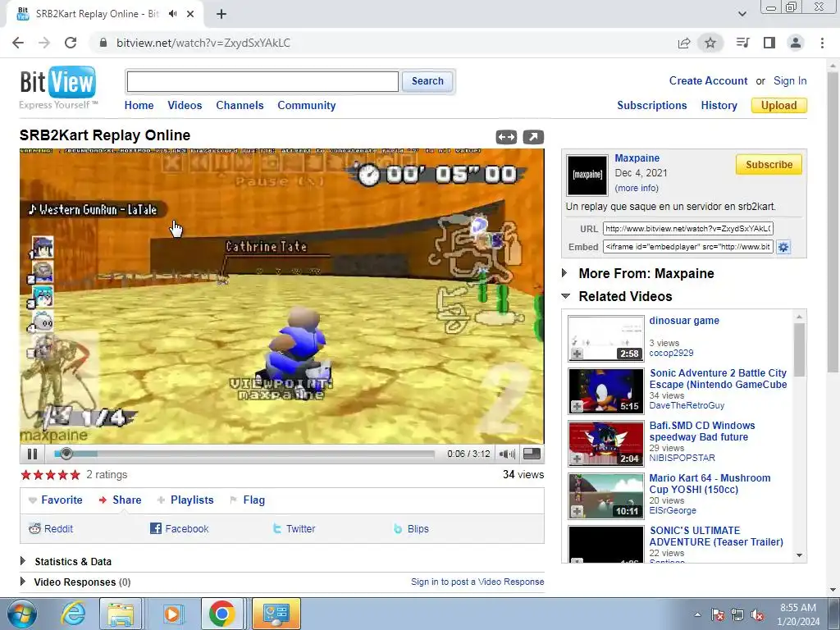Screen dimensions: 840x630
Task: Open Chrome tab search dropdown
Action: click(742, 14)
